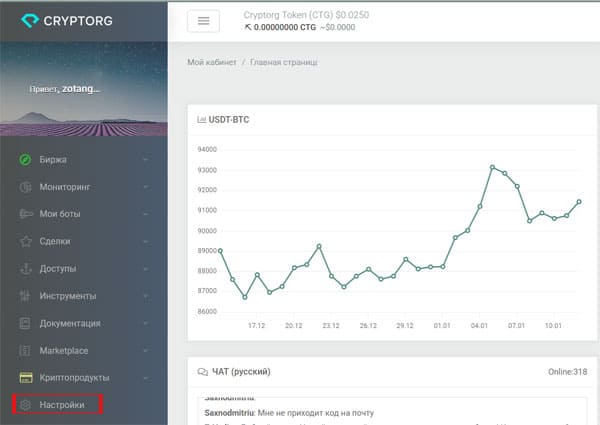Click the Настройки gear icon
600x425 pixels.
[x=25, y=405]
